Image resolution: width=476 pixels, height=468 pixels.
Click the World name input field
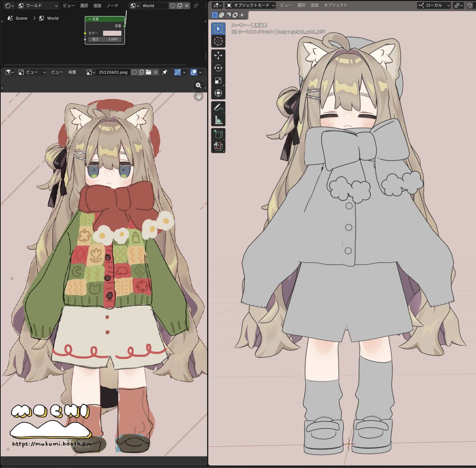point(155,6)
